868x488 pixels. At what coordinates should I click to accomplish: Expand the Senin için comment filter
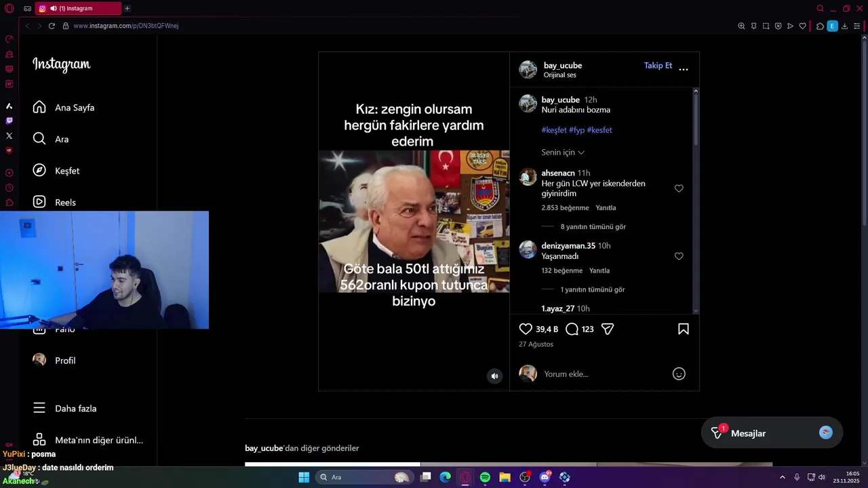[x=563, y=152]
